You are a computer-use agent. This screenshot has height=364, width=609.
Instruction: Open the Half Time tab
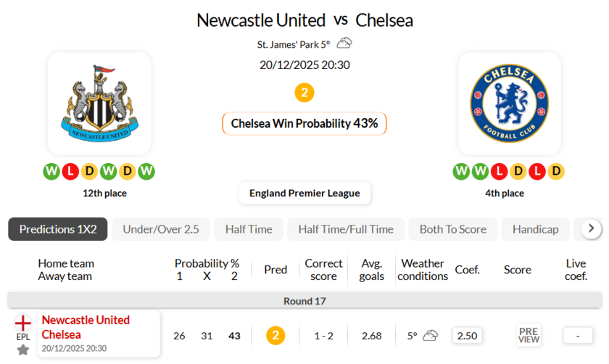pyautogui.click(x=249, y=229)
